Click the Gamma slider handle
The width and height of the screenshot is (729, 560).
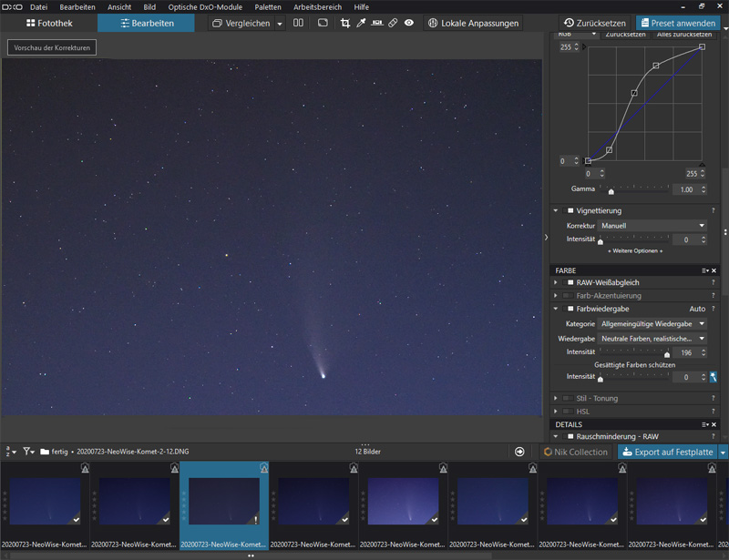click(x=611, y=191)
